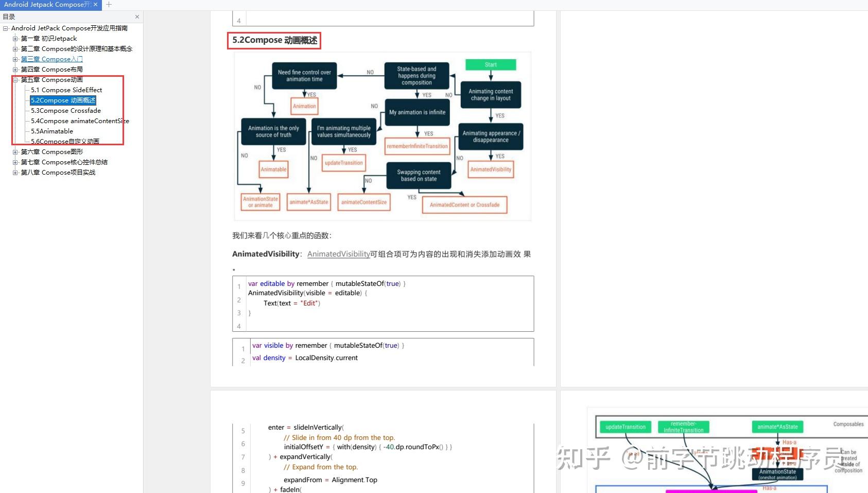868x493 pixels.
Task: Open 5.4Compose animateContentSize section
Action: coord(80,121)
